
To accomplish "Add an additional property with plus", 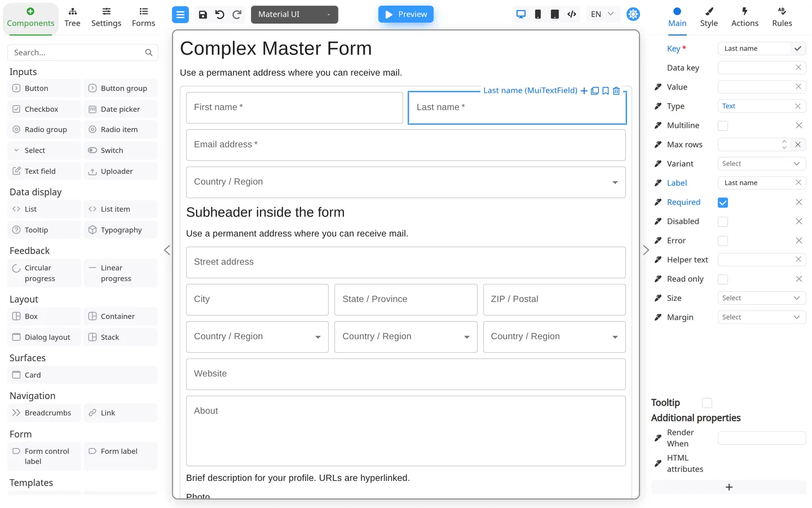I will click(729, 487).
